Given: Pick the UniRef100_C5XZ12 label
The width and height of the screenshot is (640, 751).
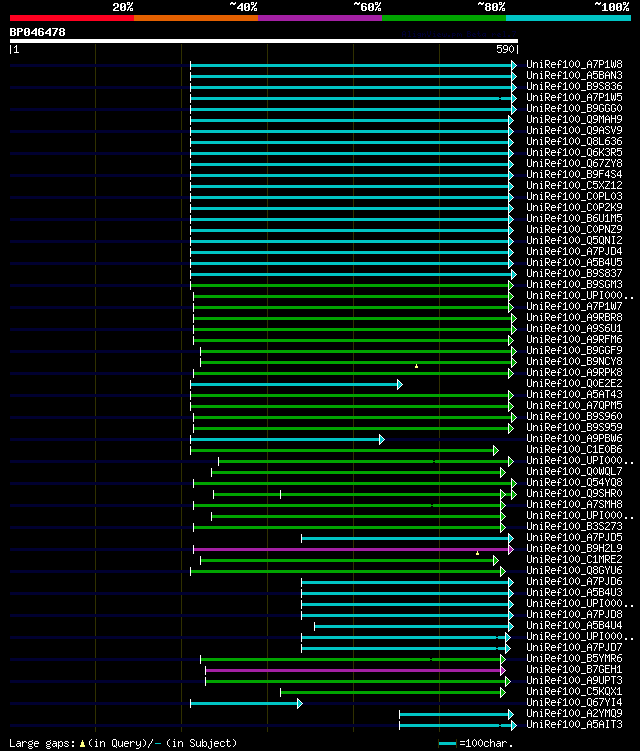Looking at the screenshot, I should (574, 185).
